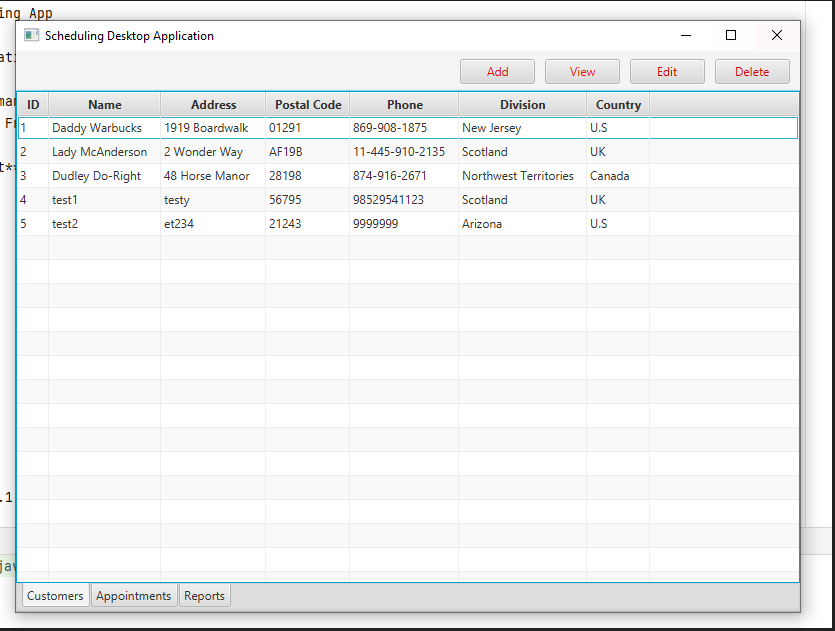The height and width of the screenshot is (631, 835).
Task: Sort the table by the Name column
Action: (104, 104)
